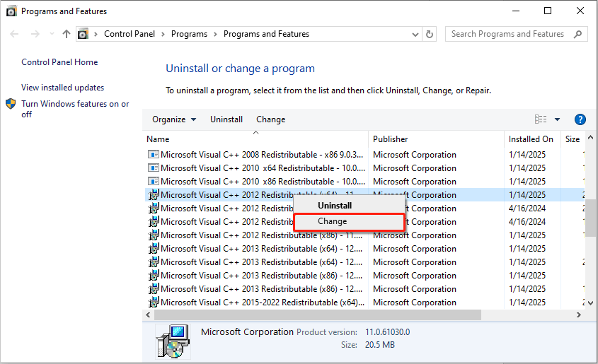598x364 pixels.
Task: Go up one level with the Up arrow
Action: click(x=67, y=34)
